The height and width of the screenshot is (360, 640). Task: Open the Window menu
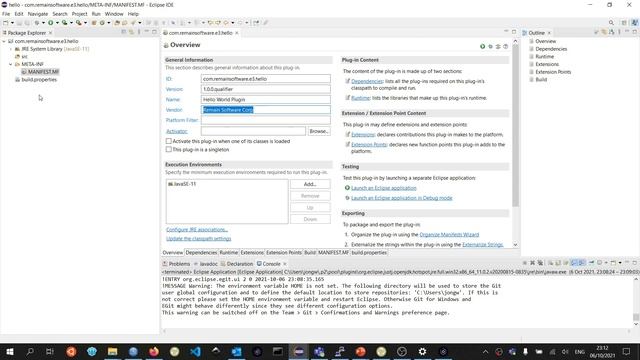tap(114, 14)
